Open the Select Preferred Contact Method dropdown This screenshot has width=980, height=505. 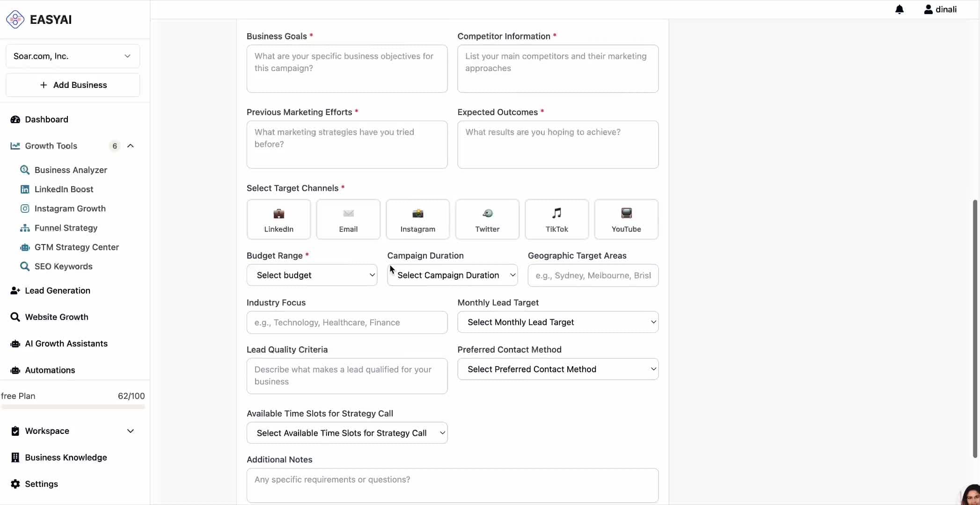[558, 369]
